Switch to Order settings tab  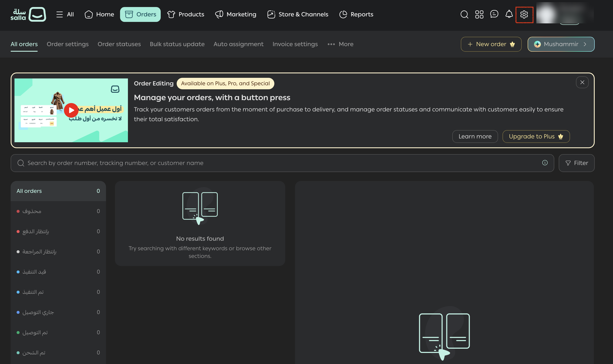tap(67, 44)
